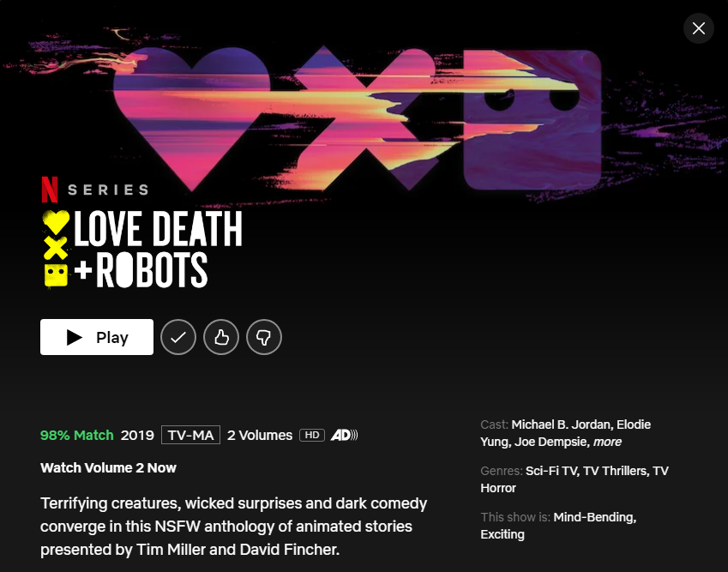Screen dimensions: 728x572
Task: Browse the Sci-Fi TV genre
Action: [x=552, y=471]
